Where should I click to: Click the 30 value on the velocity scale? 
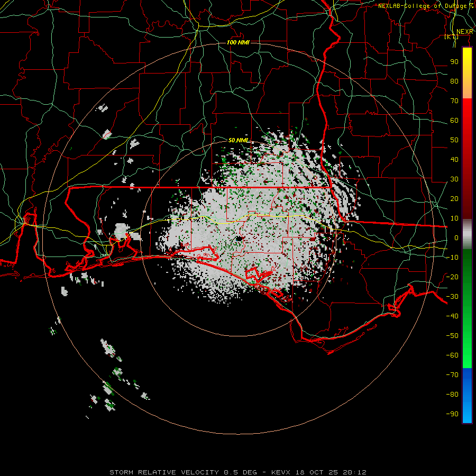click(454, 179)
